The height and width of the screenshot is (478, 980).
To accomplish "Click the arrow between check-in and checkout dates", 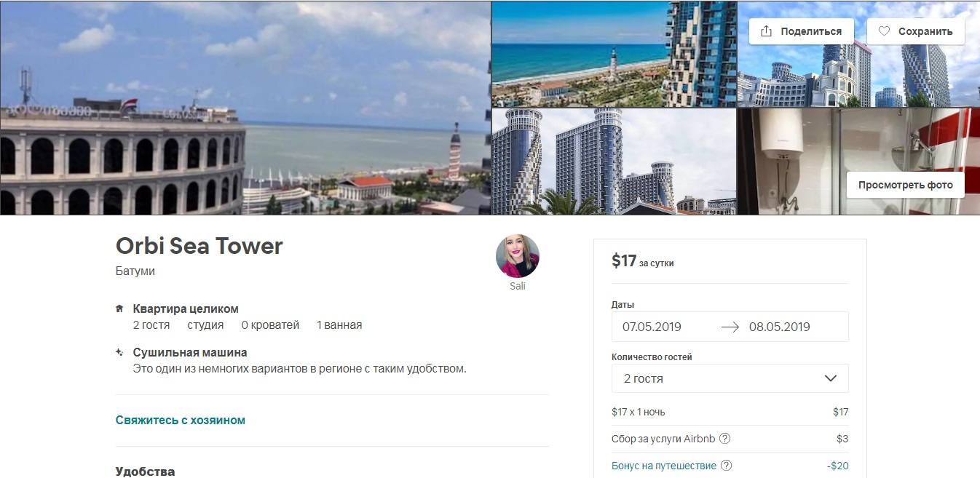I will click(x=730, y=327).
